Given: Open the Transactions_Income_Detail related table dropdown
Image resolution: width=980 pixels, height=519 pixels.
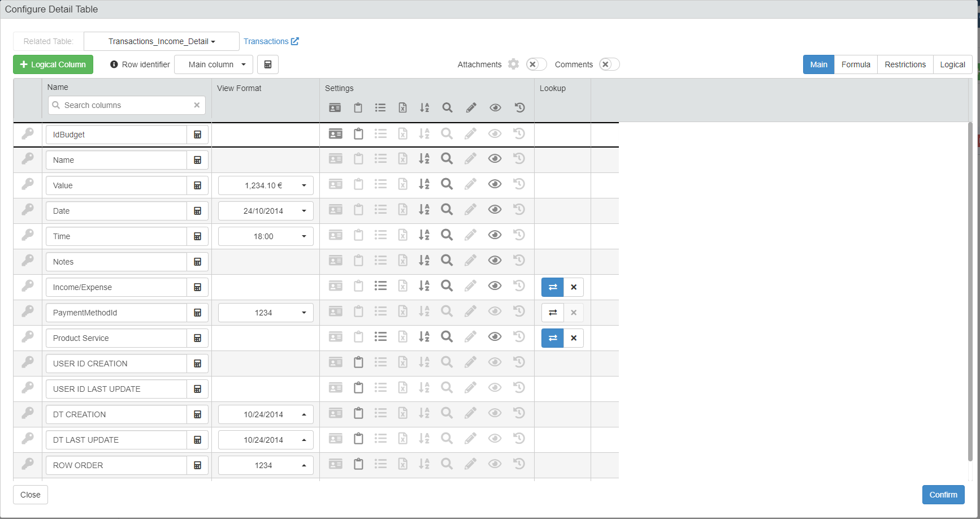Looking at the screenshot, I should [162, 41].
